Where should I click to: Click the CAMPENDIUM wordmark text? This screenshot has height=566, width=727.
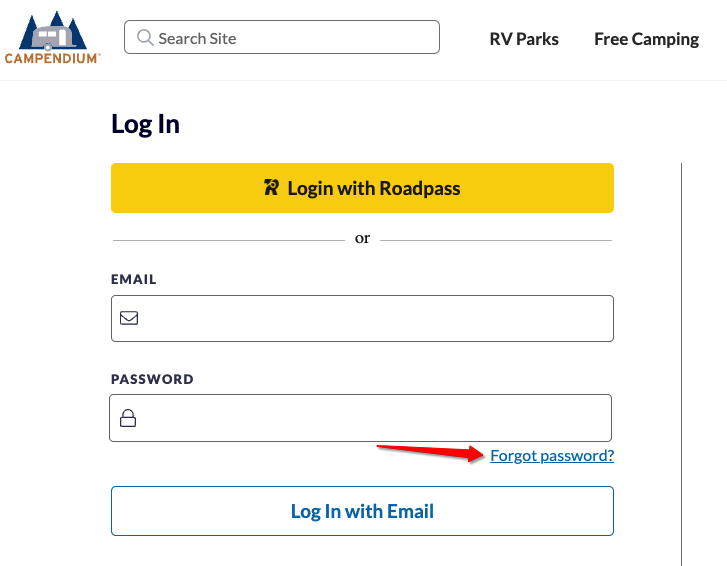click(52, 58)
